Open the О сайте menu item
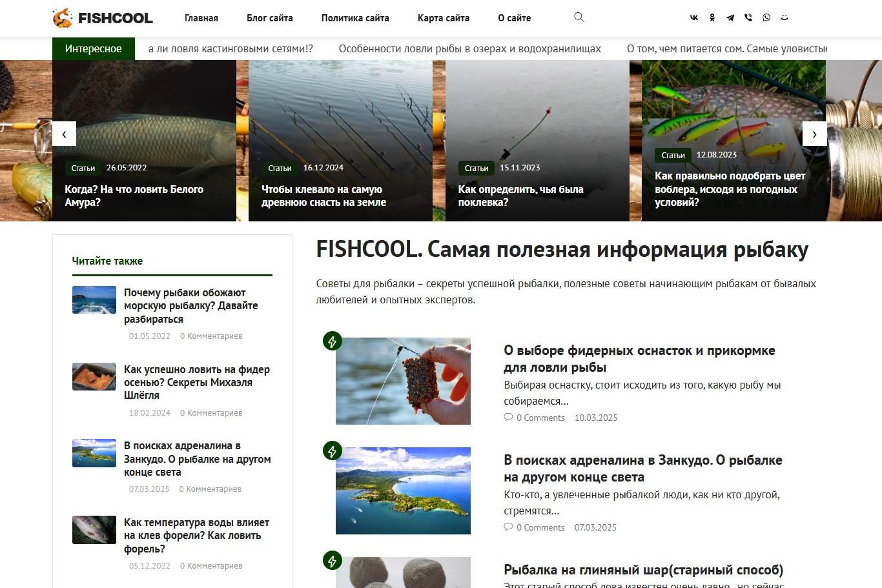This screenshot has width=882, height=588. (x=515, y=18)
